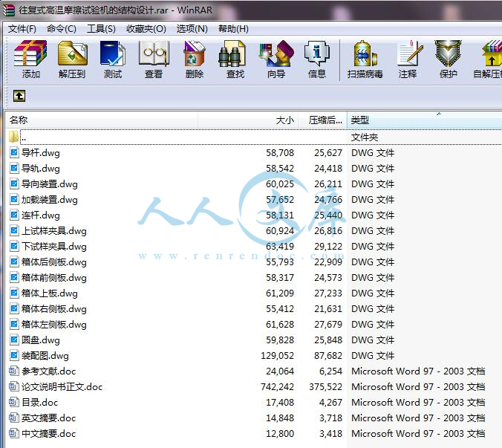Click size value 58,708
Screen dimensions: 502x448
(280, 152)
